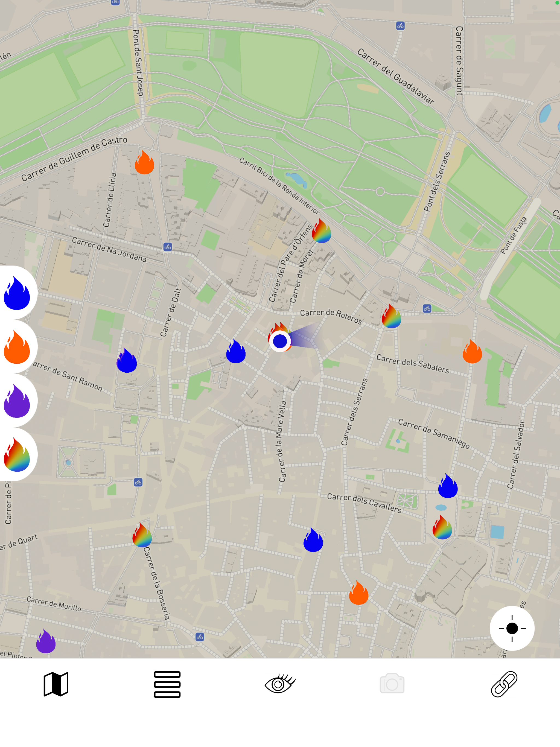560x747 pixels.
Task: Select rainbow flame right of Carrer dels Cavallers
Action: tap(442, 527)
